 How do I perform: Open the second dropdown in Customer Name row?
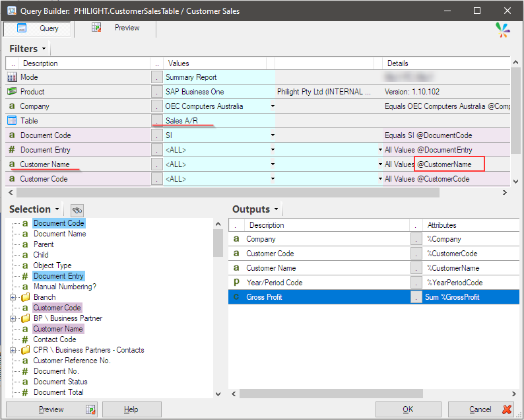click(380, 164)
